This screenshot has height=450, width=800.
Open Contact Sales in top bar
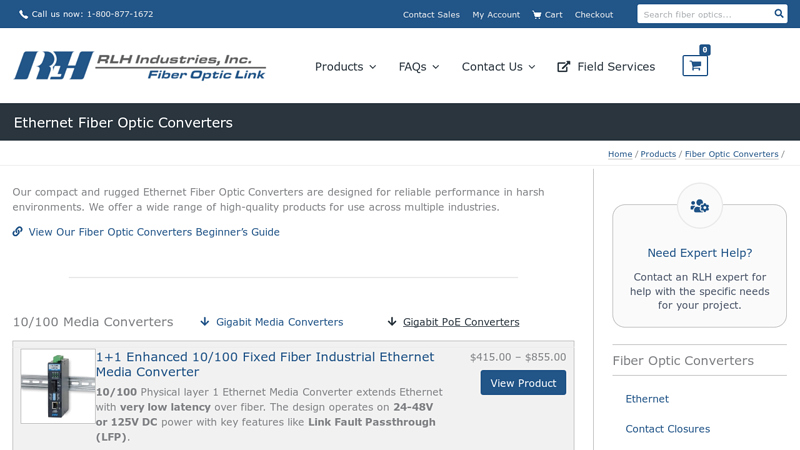click(431, 15)
